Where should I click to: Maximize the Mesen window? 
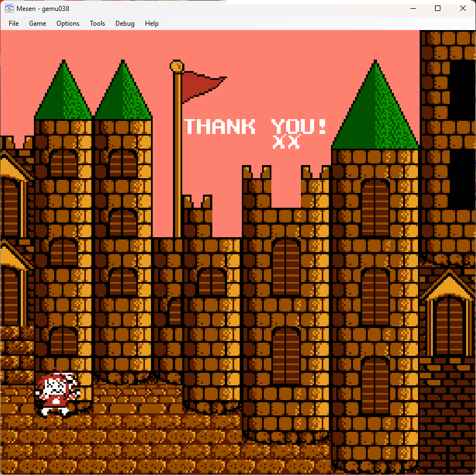click(438, 9)
